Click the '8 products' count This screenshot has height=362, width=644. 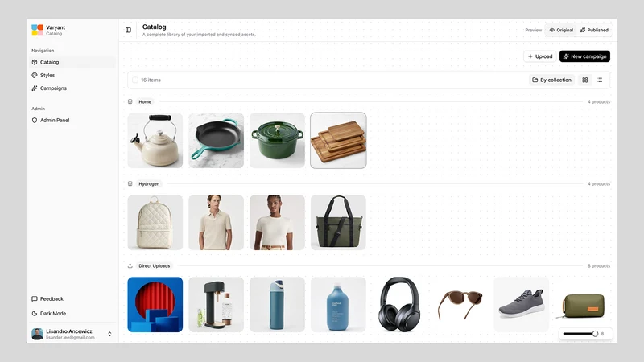tap(598, 266)
